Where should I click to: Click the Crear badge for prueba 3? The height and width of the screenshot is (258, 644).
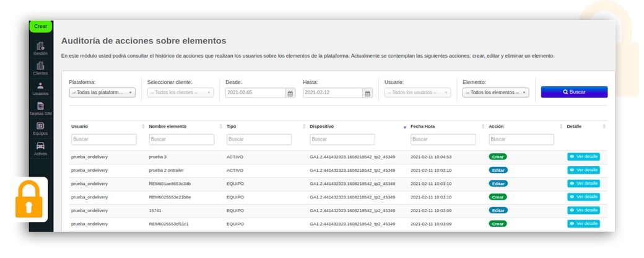click(498, 157)
